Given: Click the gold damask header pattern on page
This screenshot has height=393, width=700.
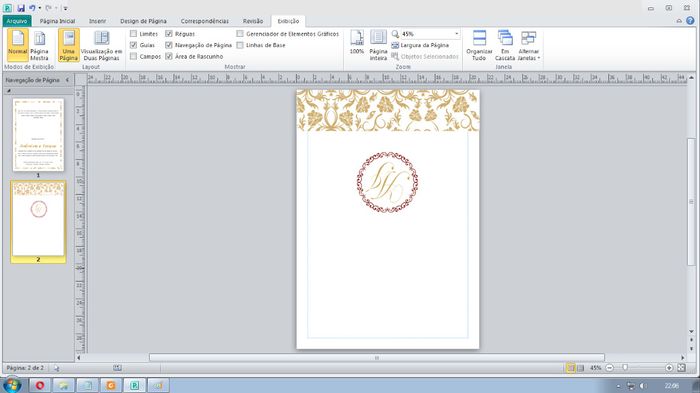Looking at the screenshot, I should pyautogui.click(x=388, y=110).
